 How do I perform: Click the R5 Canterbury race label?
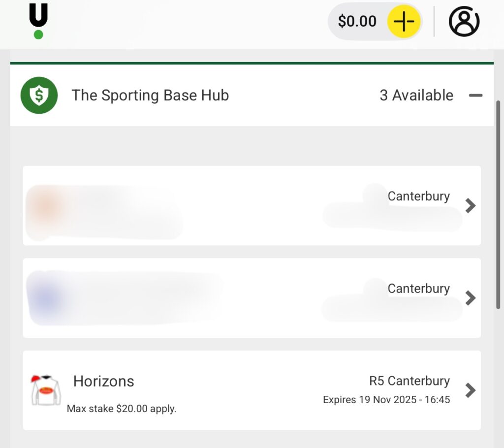409,381
